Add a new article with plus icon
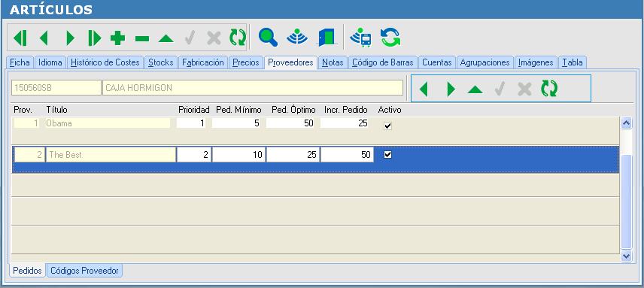Screen dimensions: 644x288 117,38
